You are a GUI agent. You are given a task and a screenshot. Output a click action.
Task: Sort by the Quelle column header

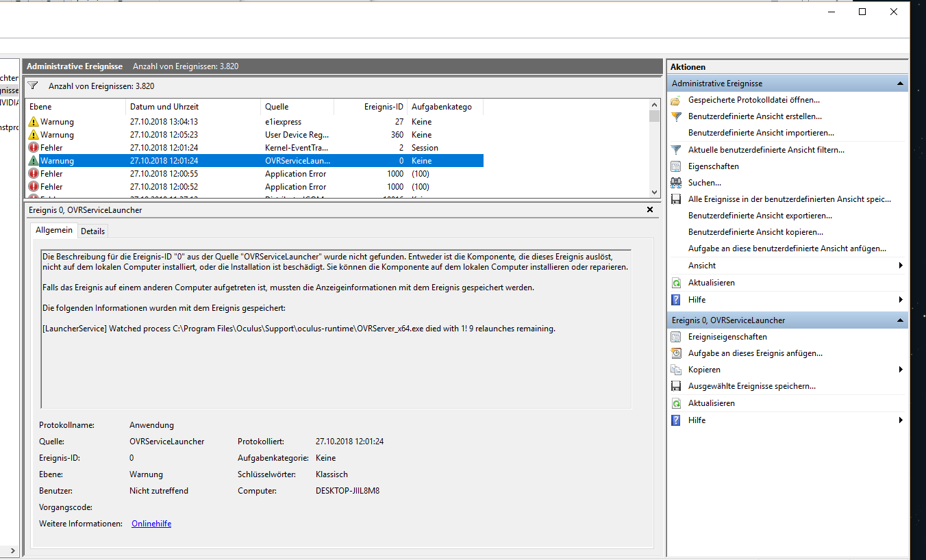point(297,107)
